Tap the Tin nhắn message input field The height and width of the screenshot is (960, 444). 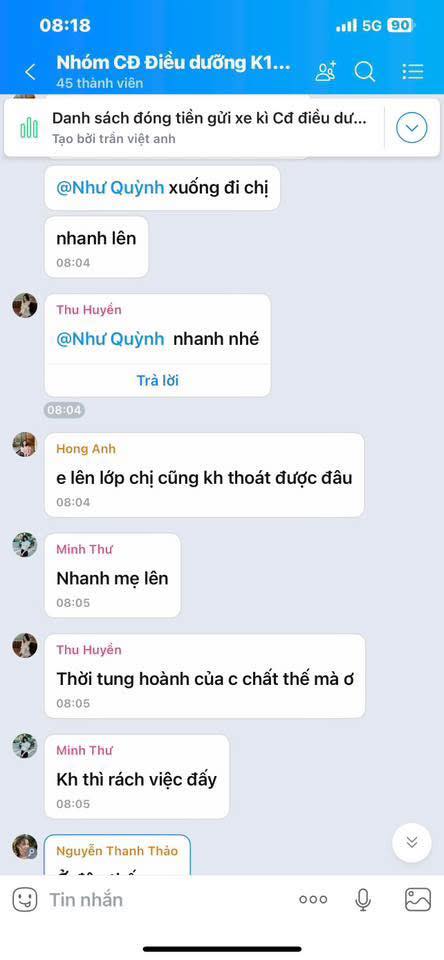165,899
